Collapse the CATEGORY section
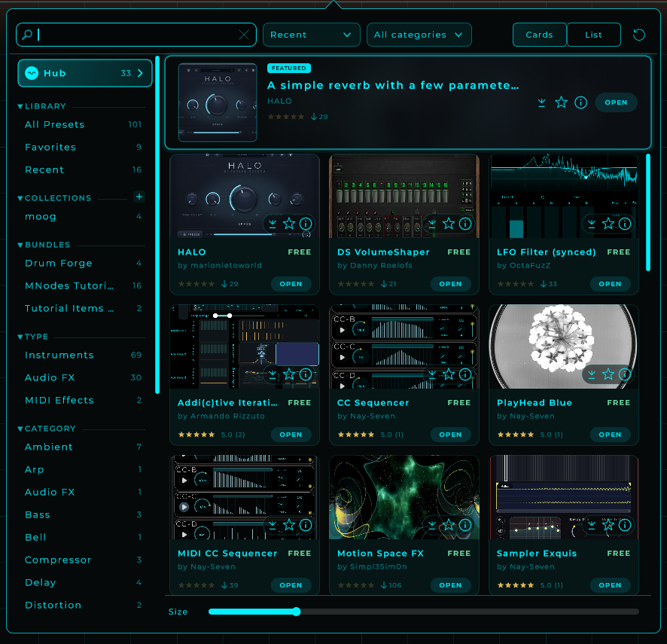Screen dimensions: 667x644 20,429
